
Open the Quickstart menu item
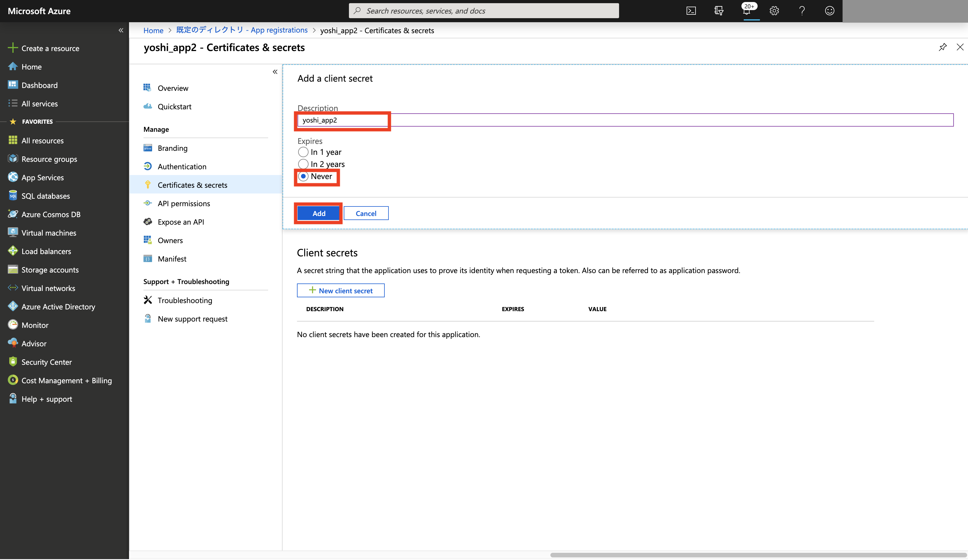(174, 106)
